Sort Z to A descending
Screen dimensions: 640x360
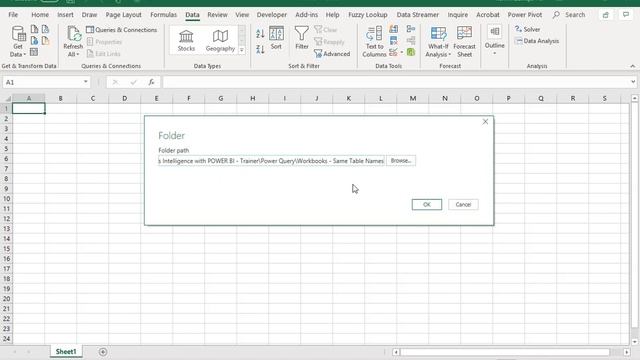260,49
